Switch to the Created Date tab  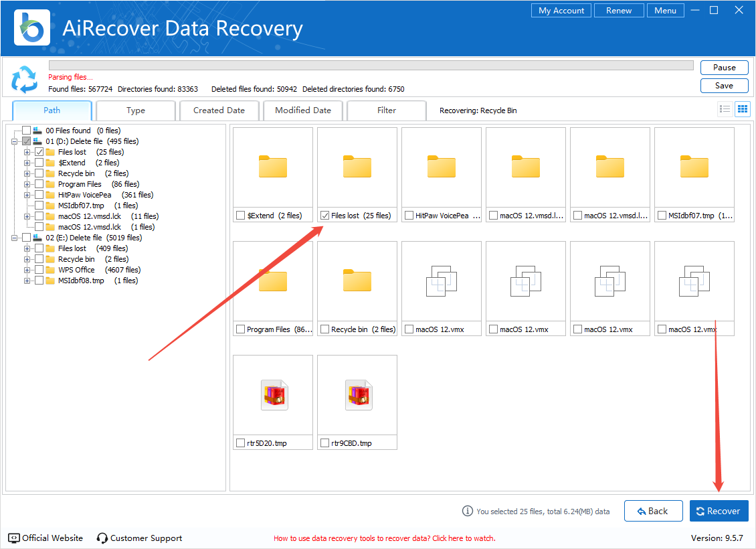(219, 110)
